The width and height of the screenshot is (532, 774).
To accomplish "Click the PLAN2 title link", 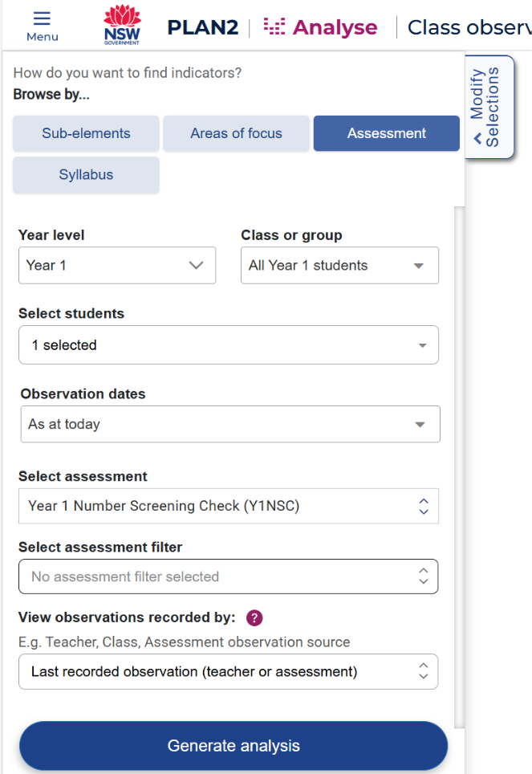I will [203, 27].
